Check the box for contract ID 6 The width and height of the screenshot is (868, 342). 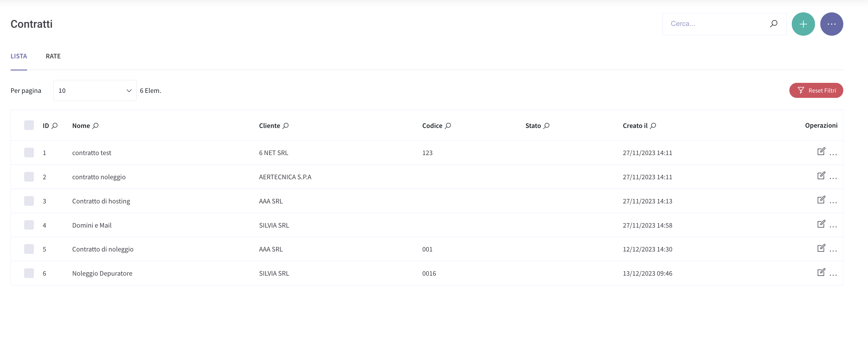(29, 273)
